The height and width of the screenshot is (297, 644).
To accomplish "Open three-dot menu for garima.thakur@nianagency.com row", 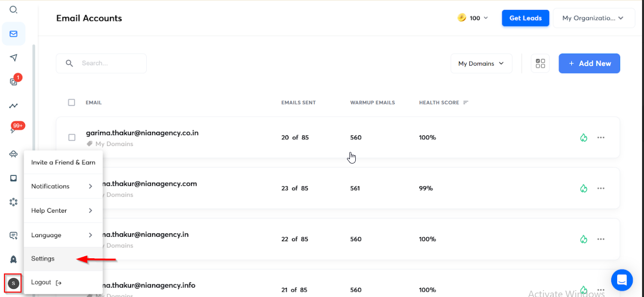I will coord(601,188).
